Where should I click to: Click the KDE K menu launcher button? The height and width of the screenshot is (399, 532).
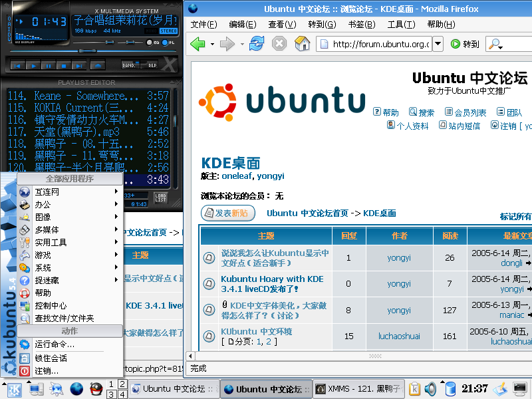[x=13, y=390]
